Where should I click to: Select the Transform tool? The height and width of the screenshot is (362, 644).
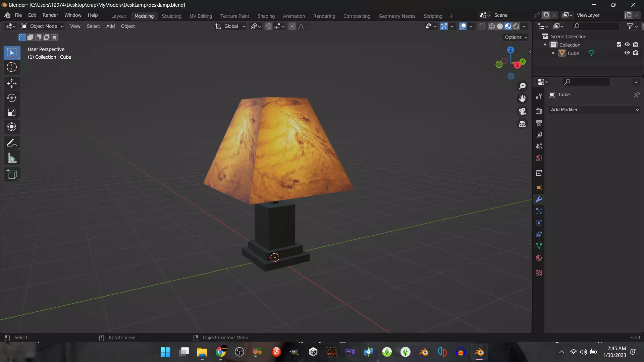tap(12, 127)
